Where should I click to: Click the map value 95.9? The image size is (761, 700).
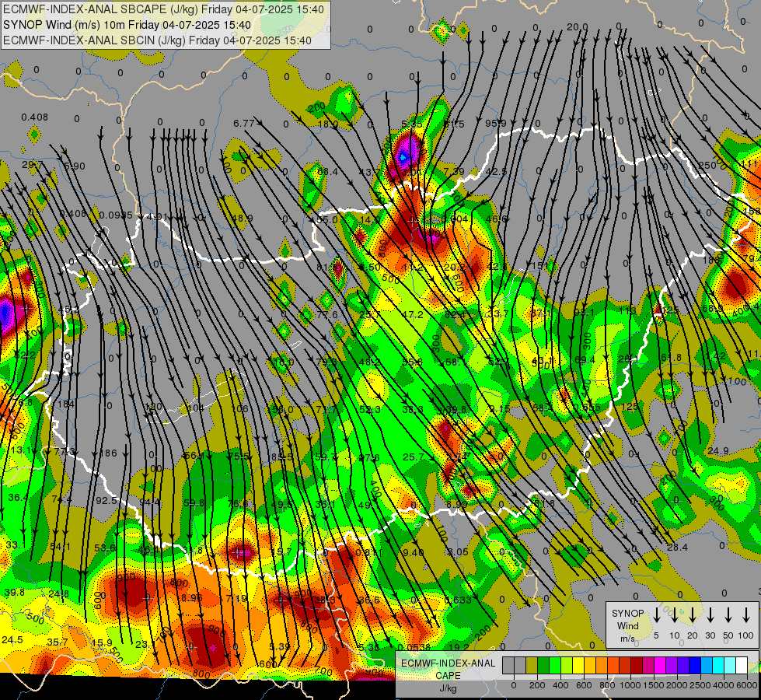[x=495, y=124]
